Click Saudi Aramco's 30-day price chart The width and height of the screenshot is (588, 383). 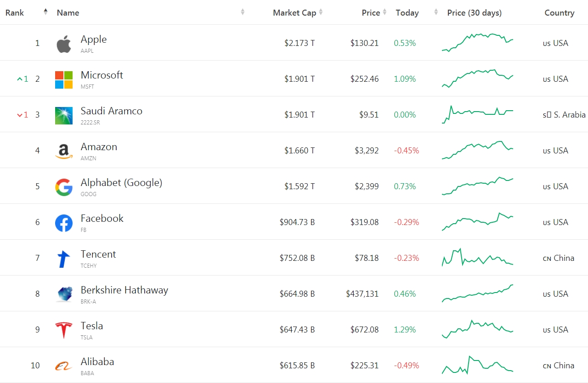tap(477, 114)
